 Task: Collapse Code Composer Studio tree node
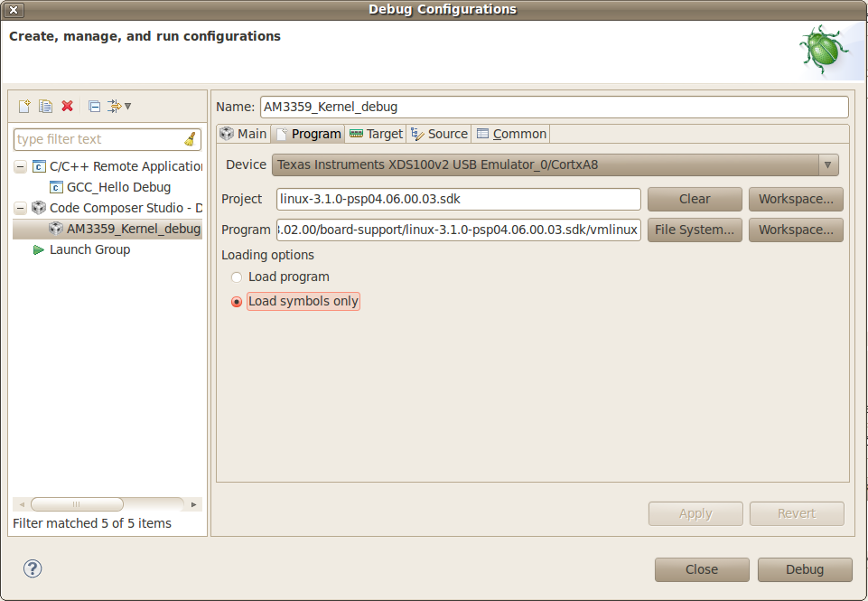(21, 208)
